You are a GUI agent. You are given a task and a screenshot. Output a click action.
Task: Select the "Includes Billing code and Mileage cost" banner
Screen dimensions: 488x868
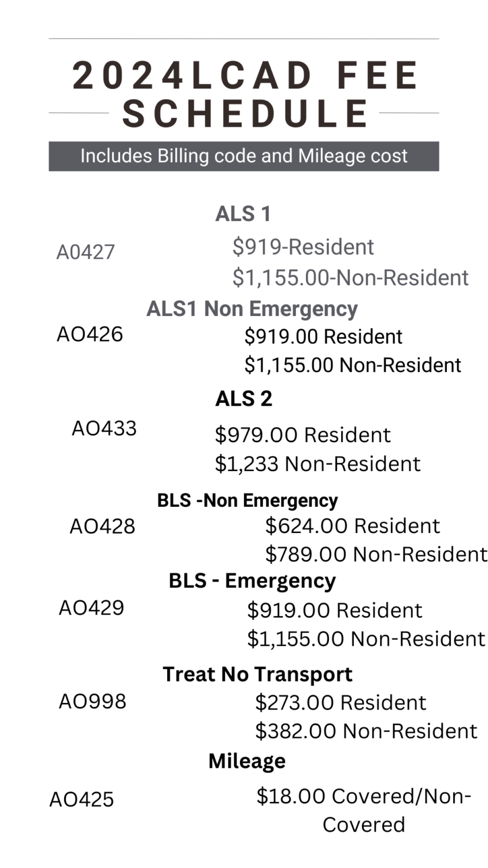(x=243, y=156)
